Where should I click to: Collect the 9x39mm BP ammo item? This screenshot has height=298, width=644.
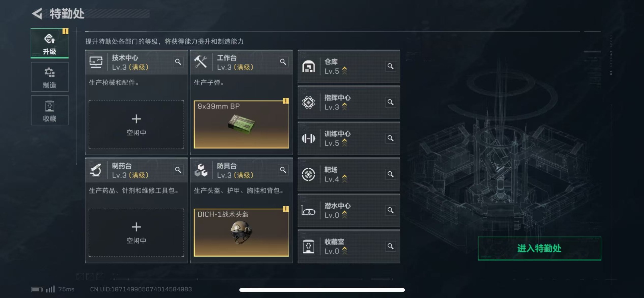pyautogui.click(x=241, y=124)
